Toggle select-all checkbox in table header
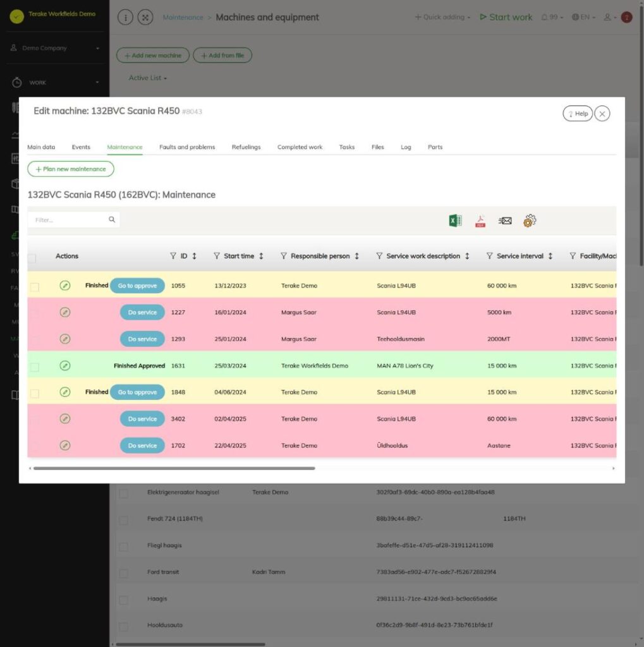 tap(32, 258)
